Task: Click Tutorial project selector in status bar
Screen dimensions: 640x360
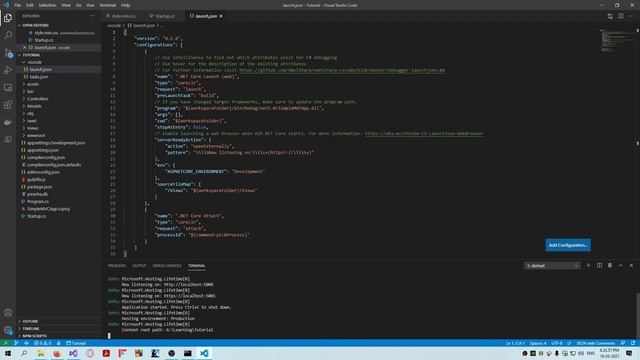Action: click(x=76, y=343)
